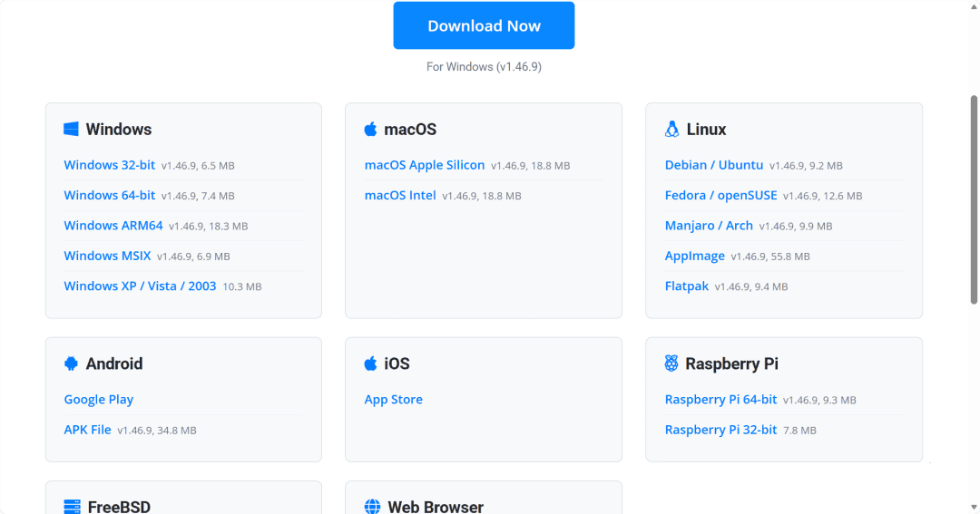Click the macOS section heading
This screenshot has height=514, width=980.
click(x=410, y=130)
